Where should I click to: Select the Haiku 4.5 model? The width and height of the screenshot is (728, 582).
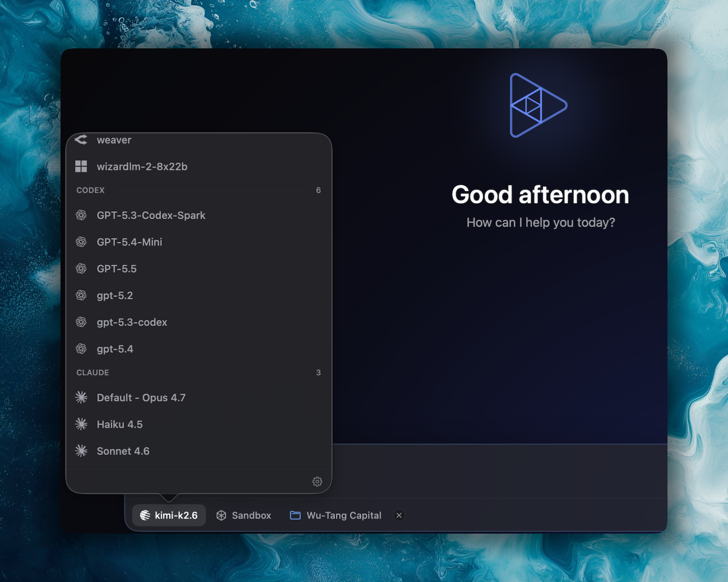(x=199, y=424)
